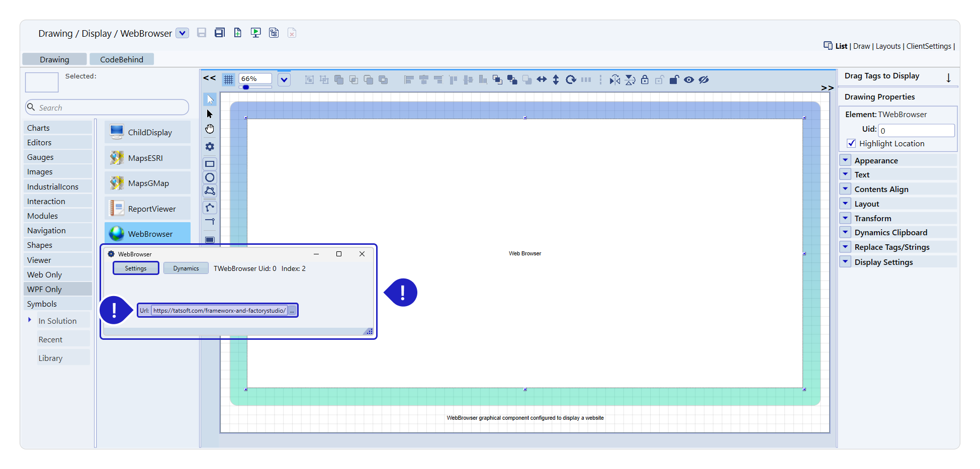Select the ellipse drawing tool
The image size is (980, 469).
210,177
